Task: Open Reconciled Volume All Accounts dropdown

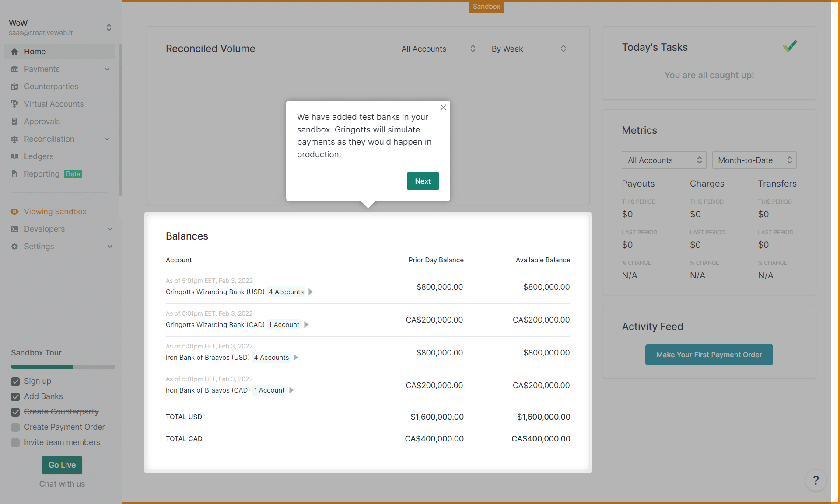Action: tap(437, 49)
